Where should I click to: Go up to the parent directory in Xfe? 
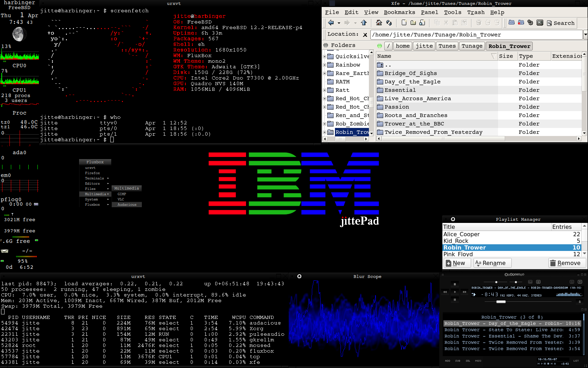[x=364, y=23]
